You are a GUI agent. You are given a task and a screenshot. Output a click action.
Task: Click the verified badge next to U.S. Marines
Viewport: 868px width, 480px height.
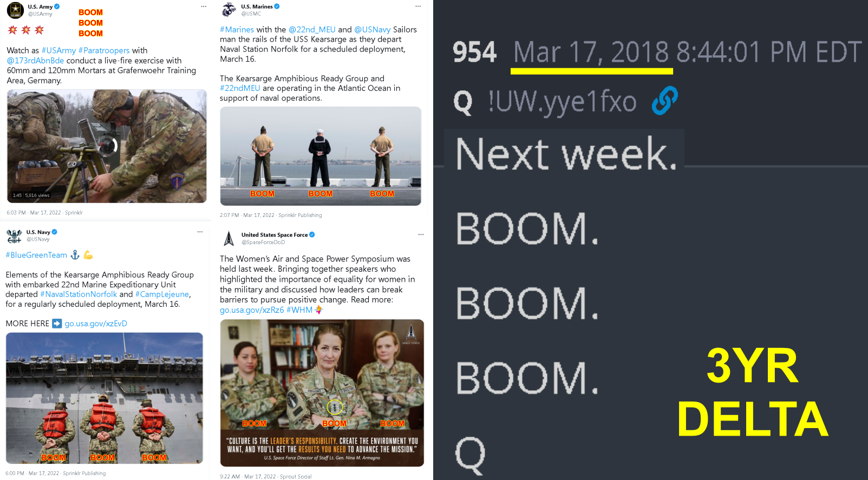pos(277,6)
